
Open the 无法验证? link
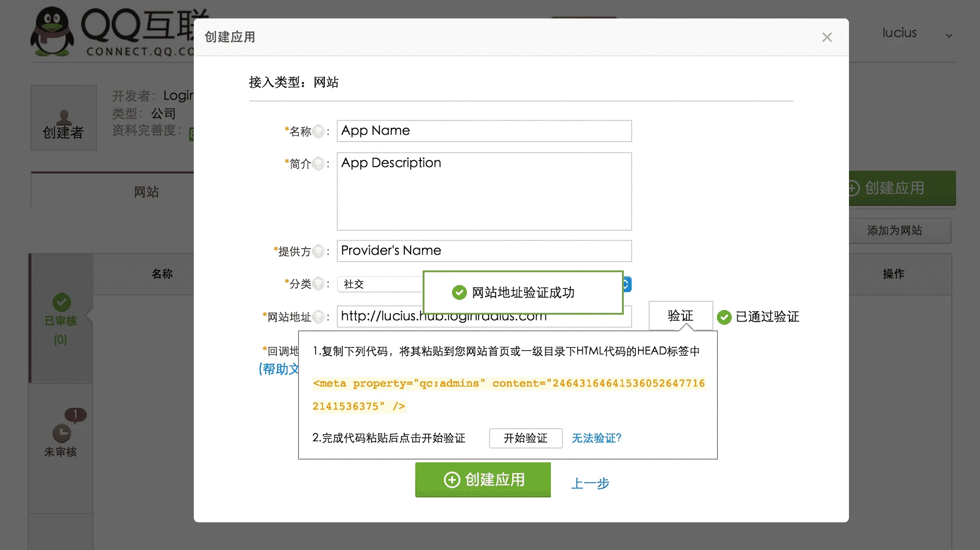(x=597, y=438)
